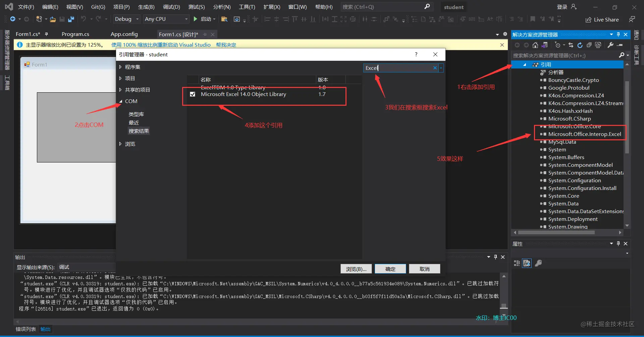Toggle auto-hide pin on the 输出 panel
The height and width of the screenshot is (337, 644).
point(495,257)
